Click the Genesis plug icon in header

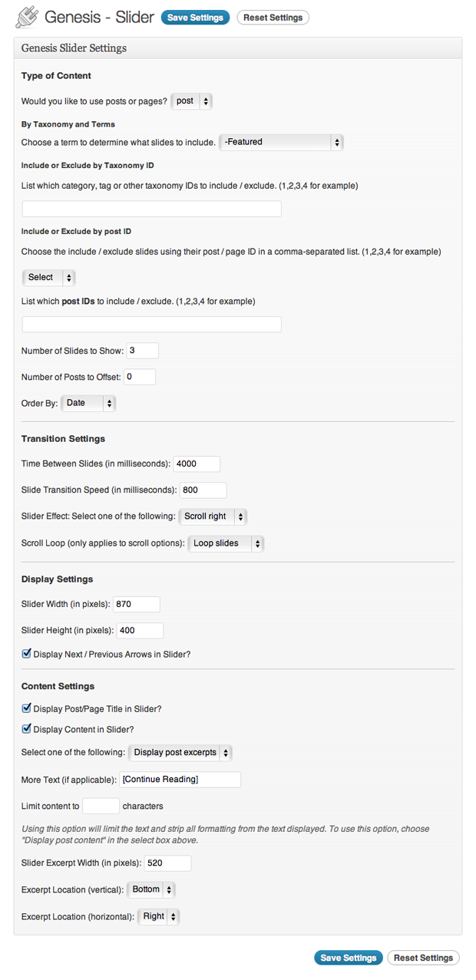click(27, 17)
